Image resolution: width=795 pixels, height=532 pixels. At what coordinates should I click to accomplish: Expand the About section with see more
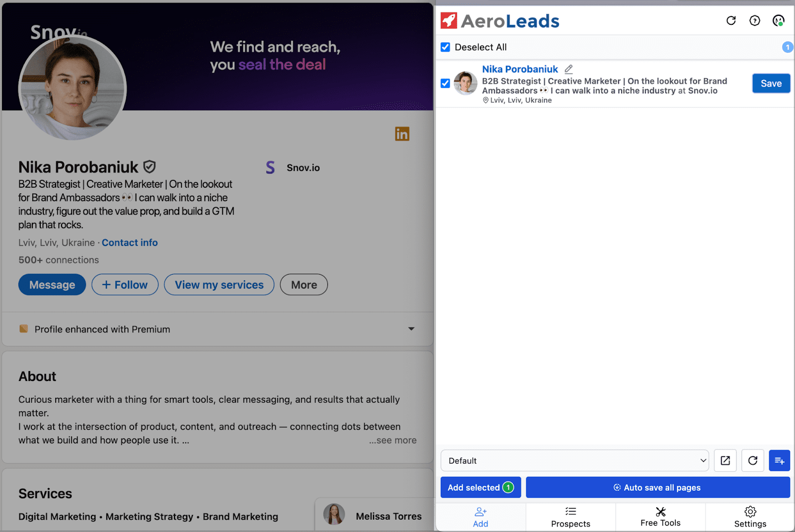coord(393,440)
